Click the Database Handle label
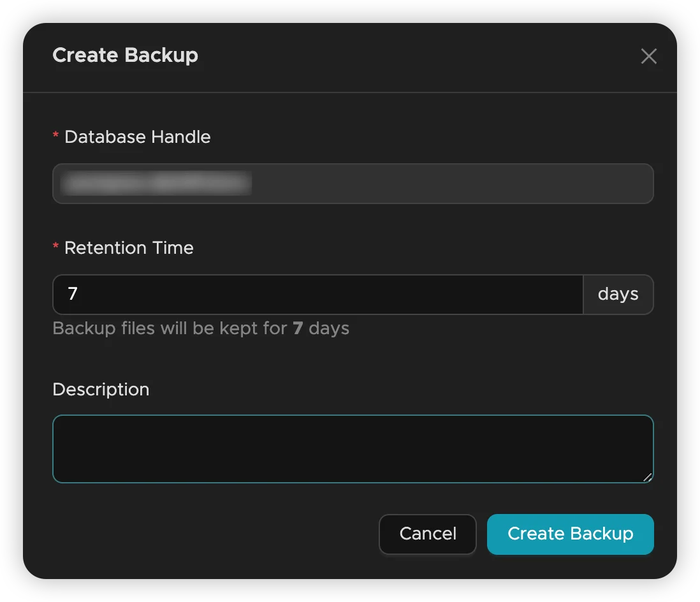 pyautogui.click(x=137, y=136)
